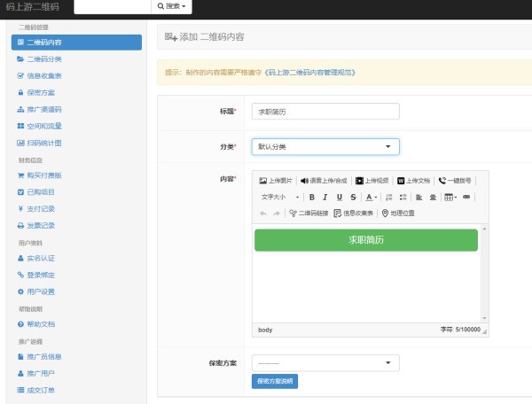Viewport: 532px width, 404px height.
Task: Click the 保密方案说明 button
Action: click(275, 381)
